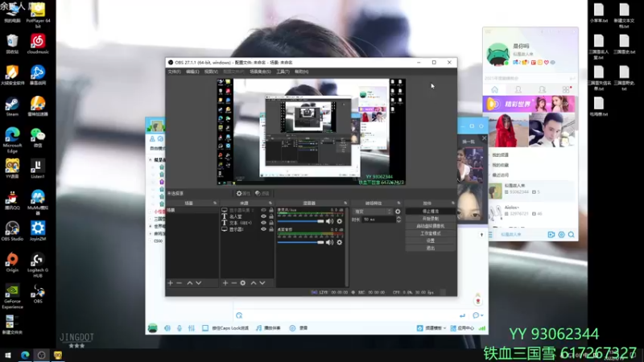Move scene up in Scenes panel

pos(190,283)
